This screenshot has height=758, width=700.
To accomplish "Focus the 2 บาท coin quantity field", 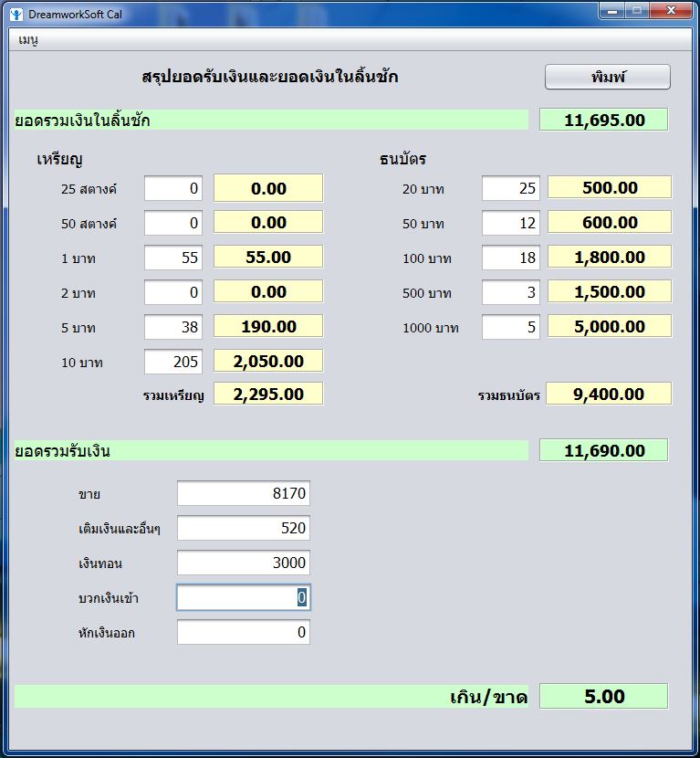I will pyautogui.click(x=173, y=292).
